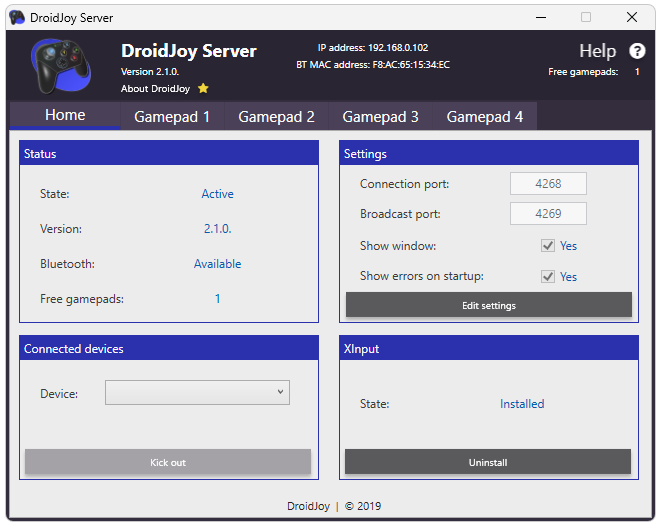Open the About DroidJoy link
This screenshot has width=658, height=523.
pos(155,89)
